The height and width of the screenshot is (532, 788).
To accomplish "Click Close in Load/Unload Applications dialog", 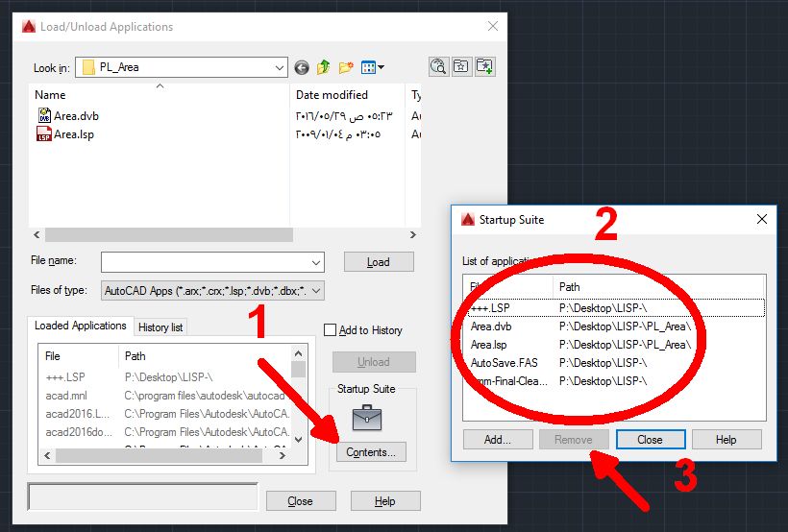I will tap(301, 501).
